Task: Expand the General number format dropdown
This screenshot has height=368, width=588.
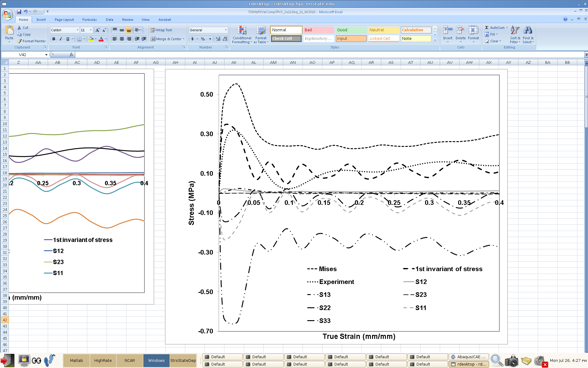Action: point(226,30)
